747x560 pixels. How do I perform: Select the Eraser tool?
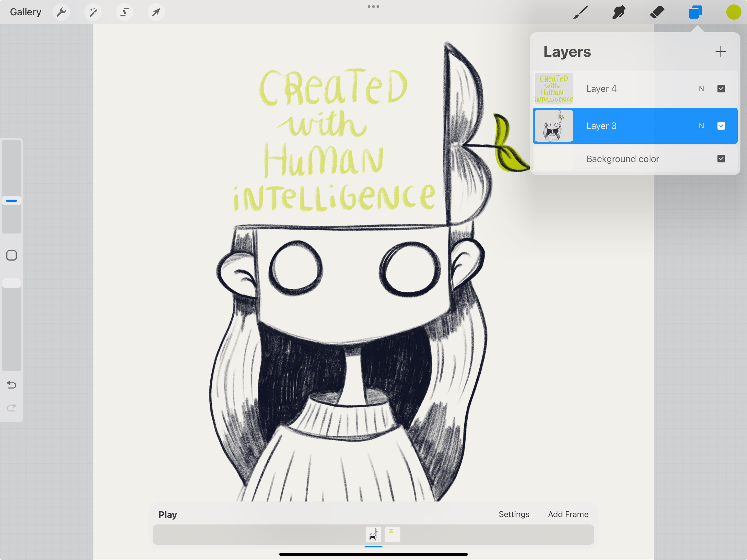tap(657, 12)
